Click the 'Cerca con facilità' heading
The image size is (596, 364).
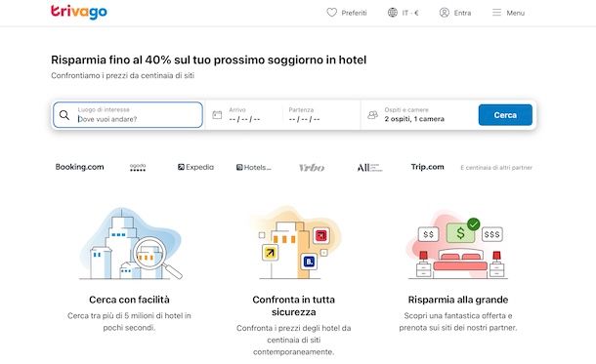click(129, 300)
